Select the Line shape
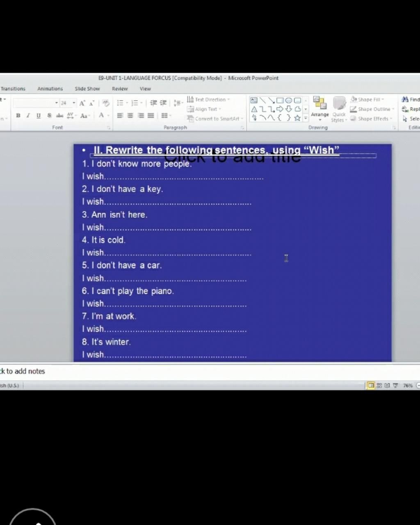Image resolution: width=420 pixels, height=525 pixels. point(262,100)
